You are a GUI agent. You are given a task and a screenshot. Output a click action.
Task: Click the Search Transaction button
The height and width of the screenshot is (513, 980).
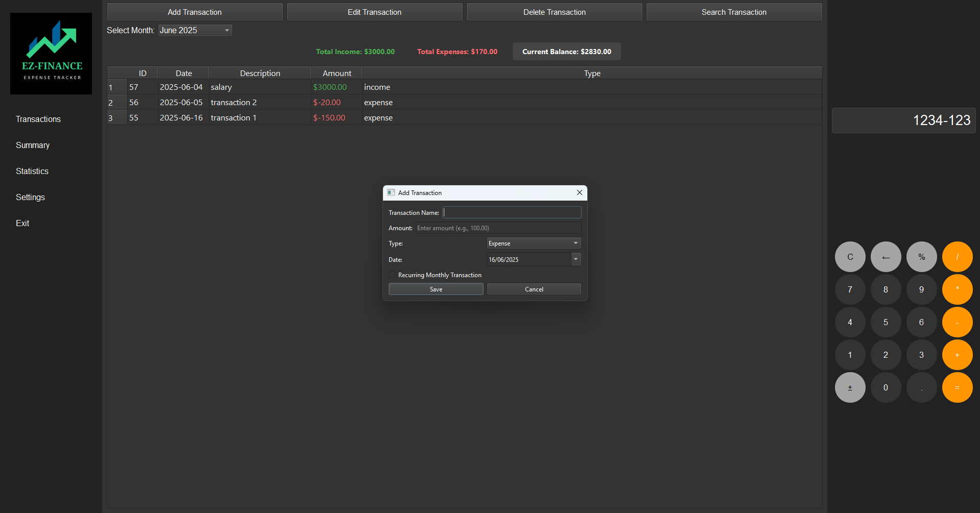734,12
